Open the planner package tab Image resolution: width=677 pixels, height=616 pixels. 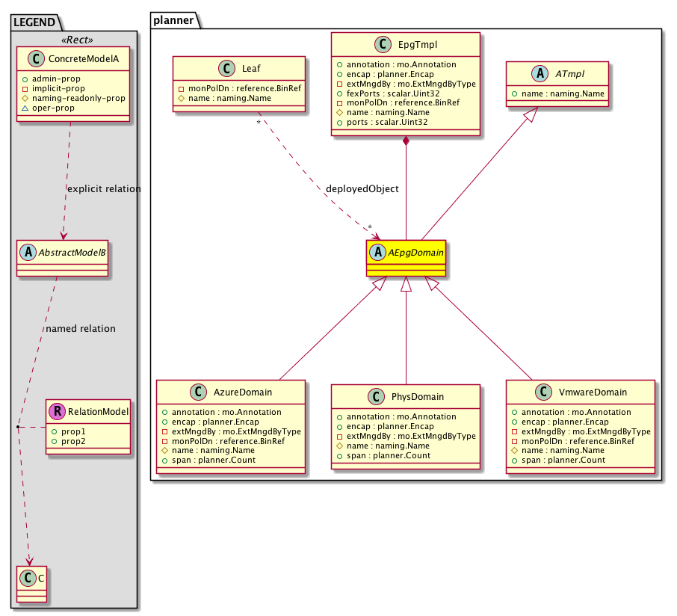(x=174, y=20)
